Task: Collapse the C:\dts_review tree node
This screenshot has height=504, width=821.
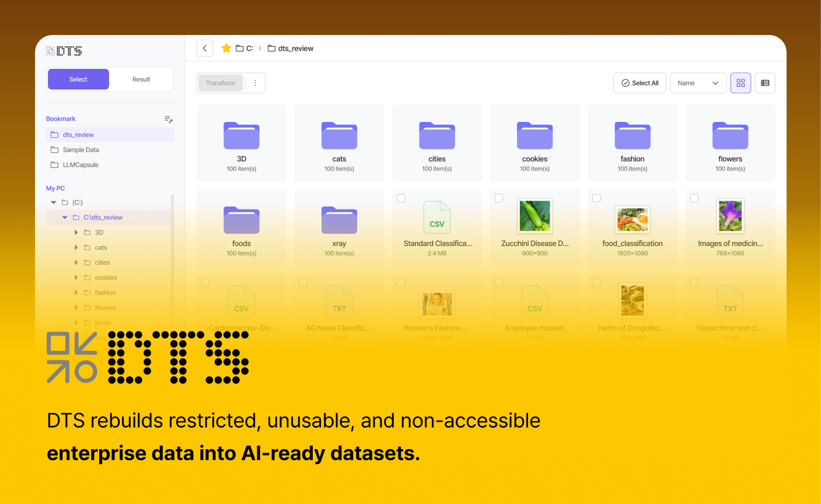Action: coord(65,218)
